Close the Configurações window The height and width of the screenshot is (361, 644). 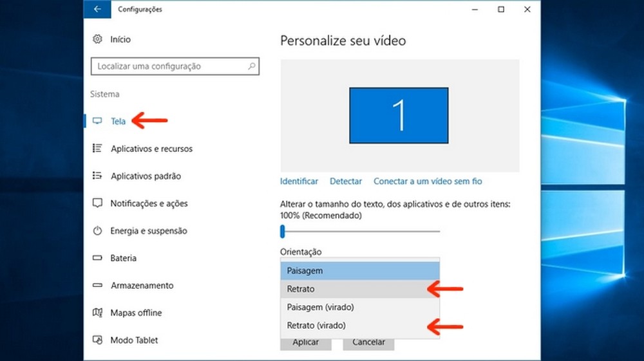pos(527,9)
